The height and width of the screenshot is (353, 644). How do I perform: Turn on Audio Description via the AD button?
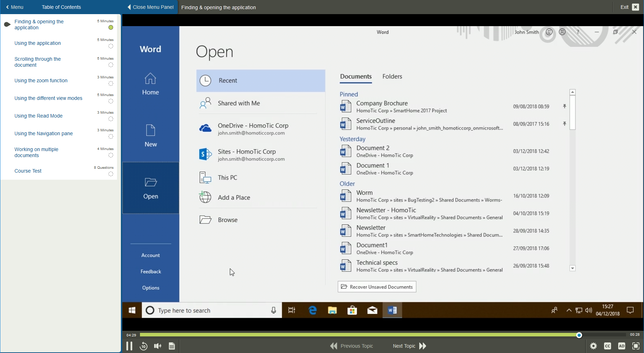point(622,346)
